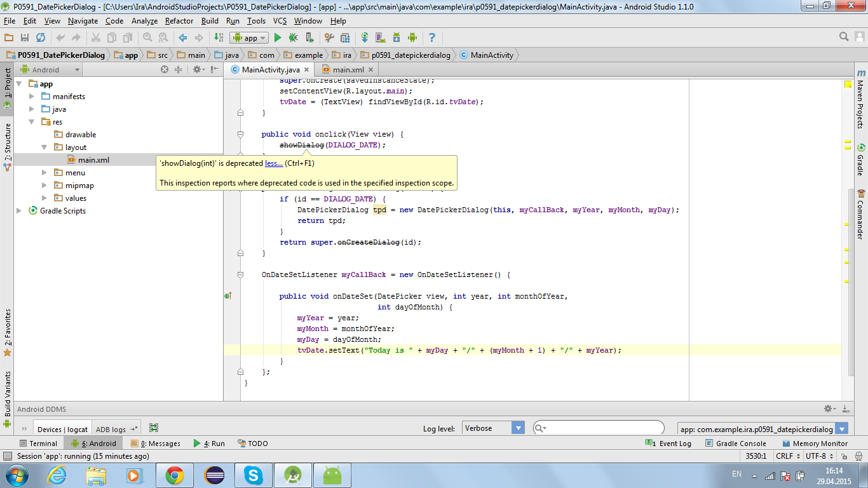Open the Build menu
Screen dimensions: 868x488
(x=210, y=21)
